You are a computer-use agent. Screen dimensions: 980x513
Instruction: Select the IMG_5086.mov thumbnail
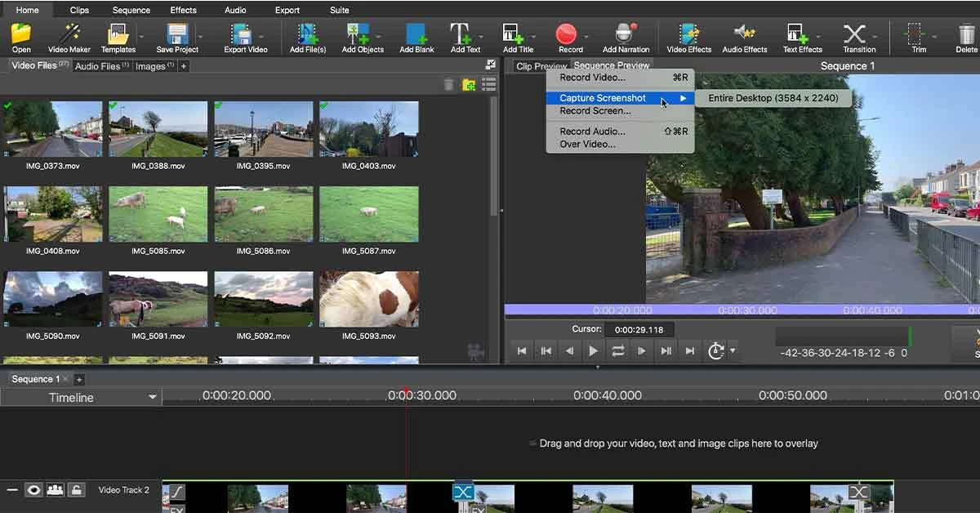point(263,214)
